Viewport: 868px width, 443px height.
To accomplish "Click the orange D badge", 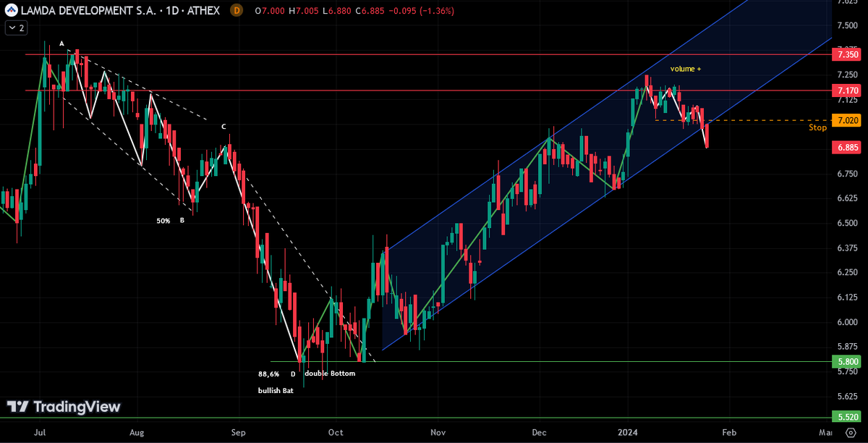I will (x=236, y=10).
